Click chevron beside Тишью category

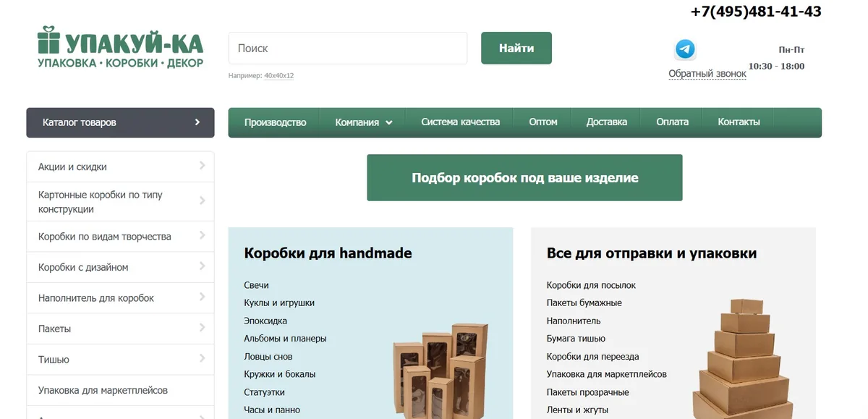pos(202,359)
